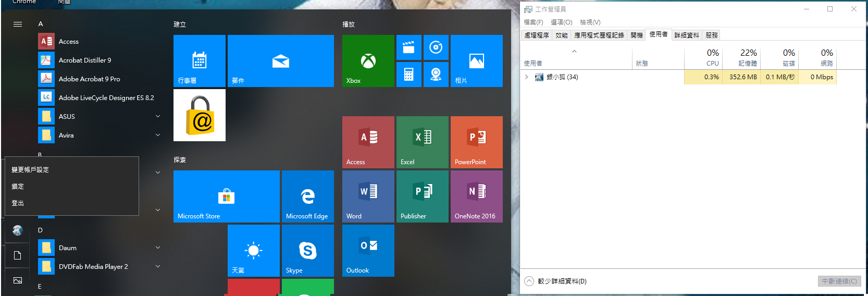
Task: Launch the Access tile
Action: pyautogui.click(x=368, y=142)
